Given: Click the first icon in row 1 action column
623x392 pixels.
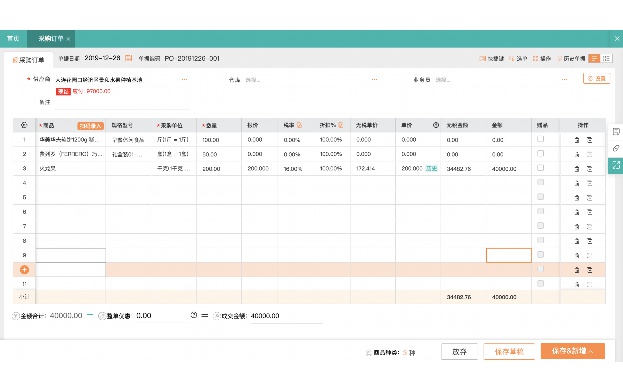Looking at the screenshot, I should (x=577, y=140).
